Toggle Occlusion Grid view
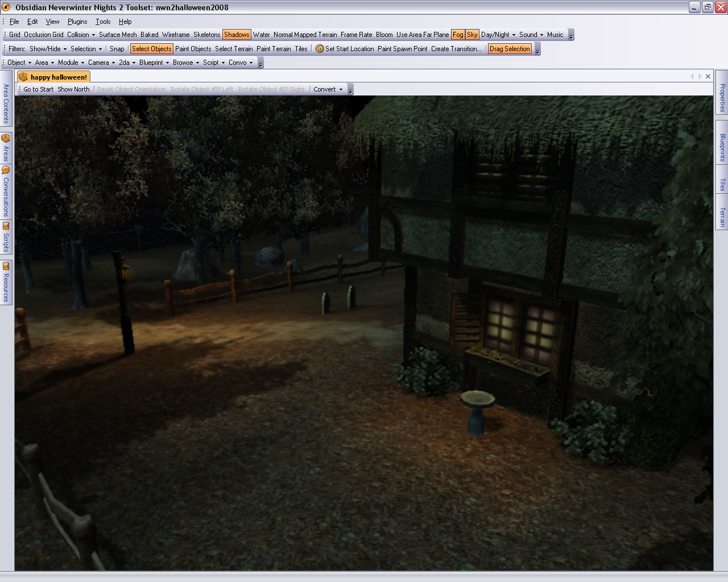Screen dimensions: 728x582 pyautogui.click(x=44, y=35)
